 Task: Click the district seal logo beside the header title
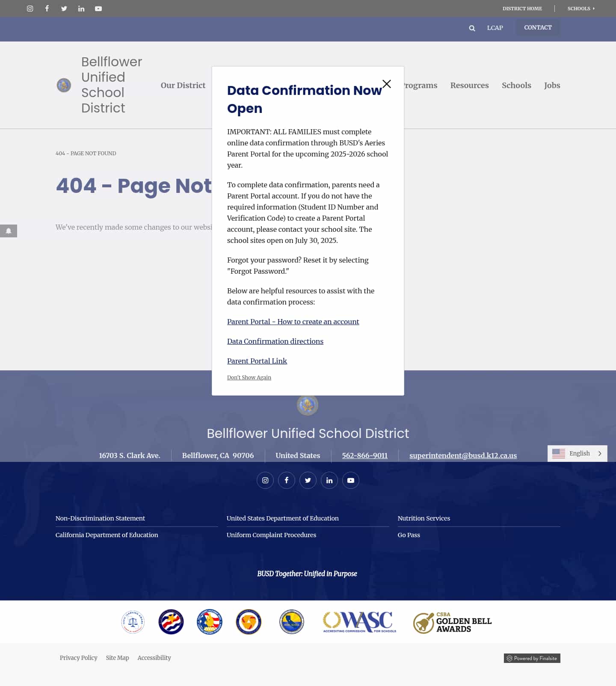tap(64, 85)
